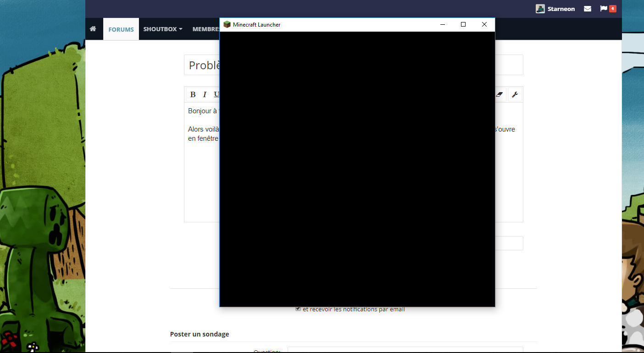Click into the message body starting Bonjour
Viewport: 644px width, 353px height.
[x=353, y=162]
